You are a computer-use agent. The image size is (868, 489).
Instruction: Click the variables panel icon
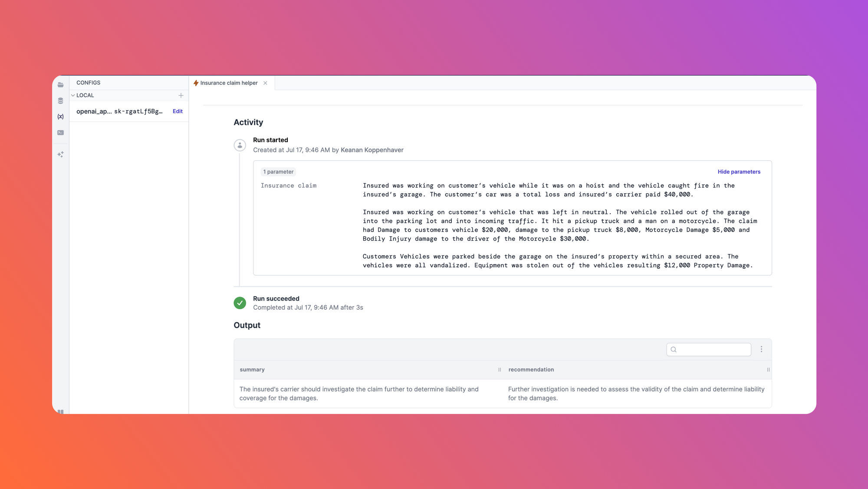tap(60, 116)
